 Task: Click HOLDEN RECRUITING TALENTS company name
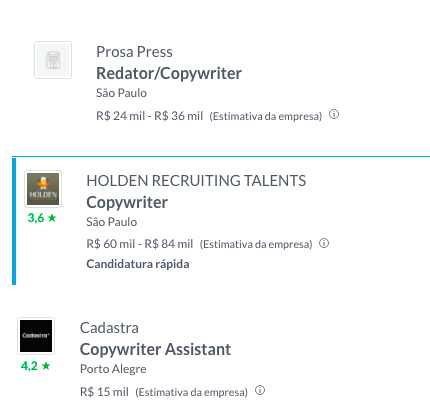coord(196,181)
